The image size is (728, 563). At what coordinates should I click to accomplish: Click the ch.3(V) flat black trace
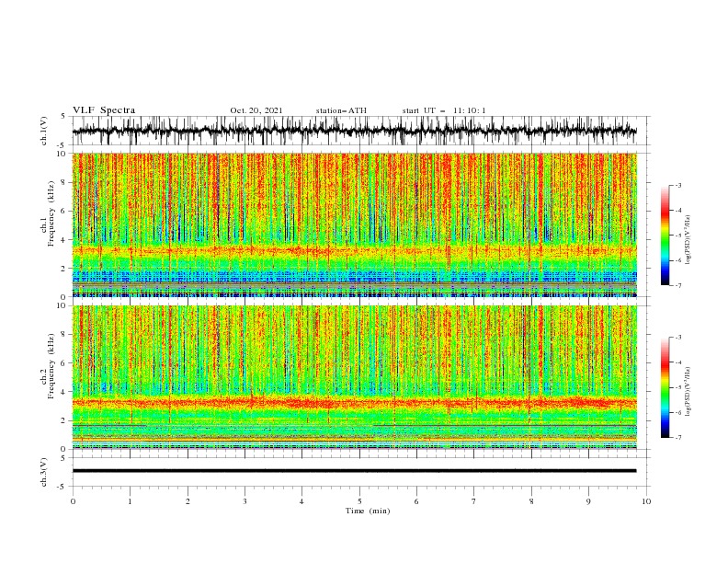coord(354,471)
